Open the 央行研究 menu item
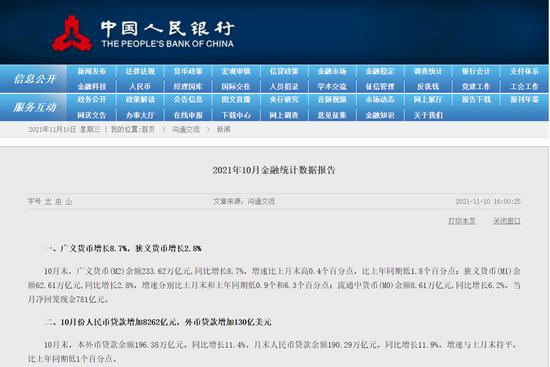550x367 pixels. coord(284,100)
